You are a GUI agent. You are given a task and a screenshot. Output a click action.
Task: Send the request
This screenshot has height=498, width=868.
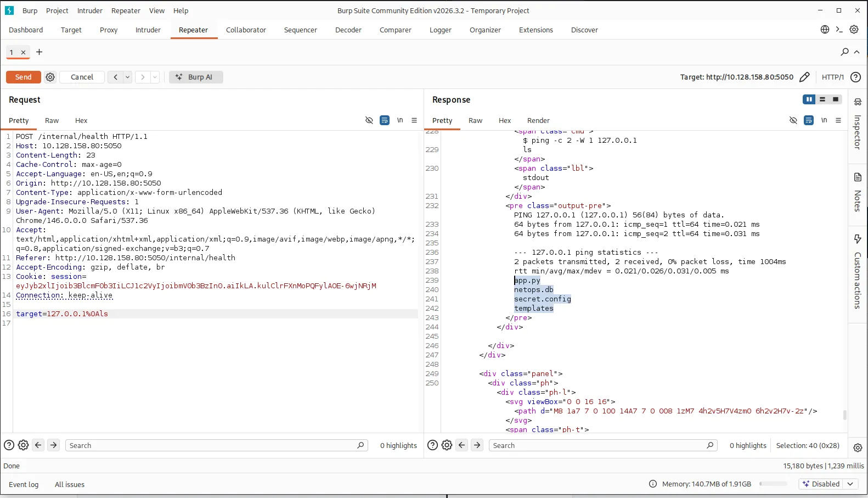(x=23, y=77)
